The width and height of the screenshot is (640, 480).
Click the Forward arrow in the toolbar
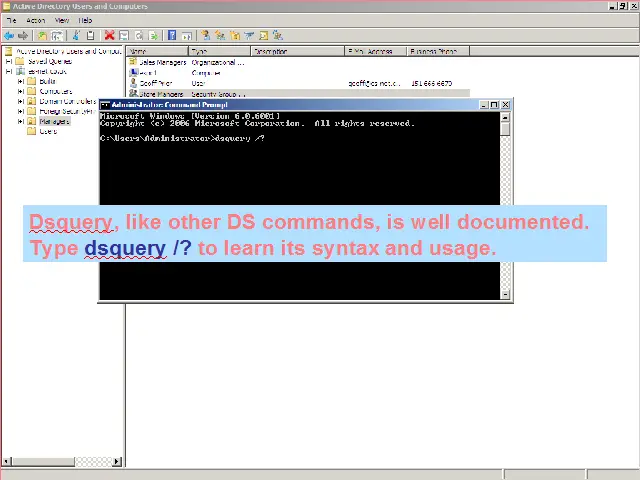23,36
